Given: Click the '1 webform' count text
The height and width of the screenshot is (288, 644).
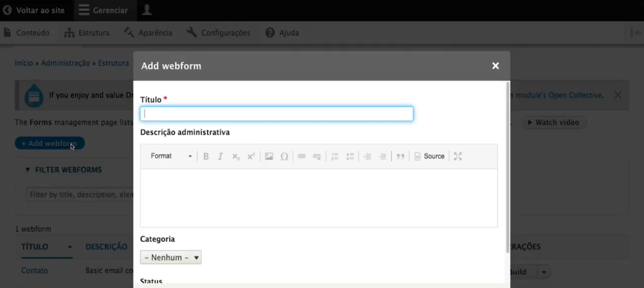Looking at the screenshot, I should [33, 229].
